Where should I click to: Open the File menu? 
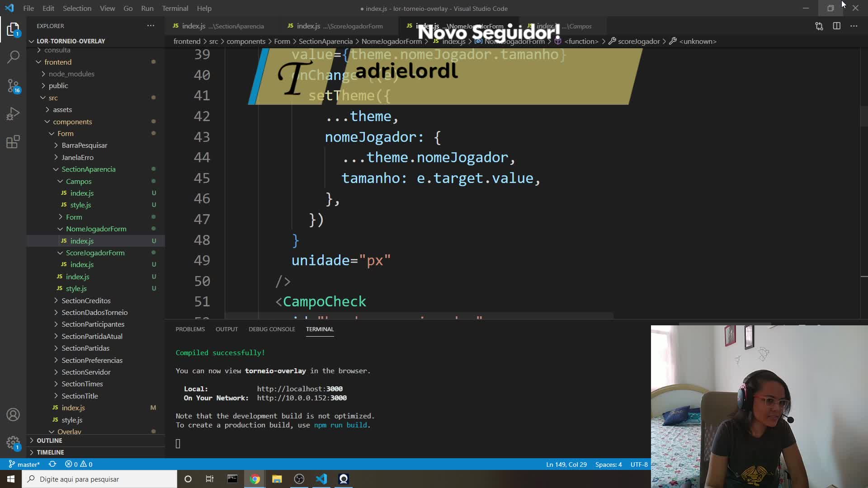[x=28, y=8]
